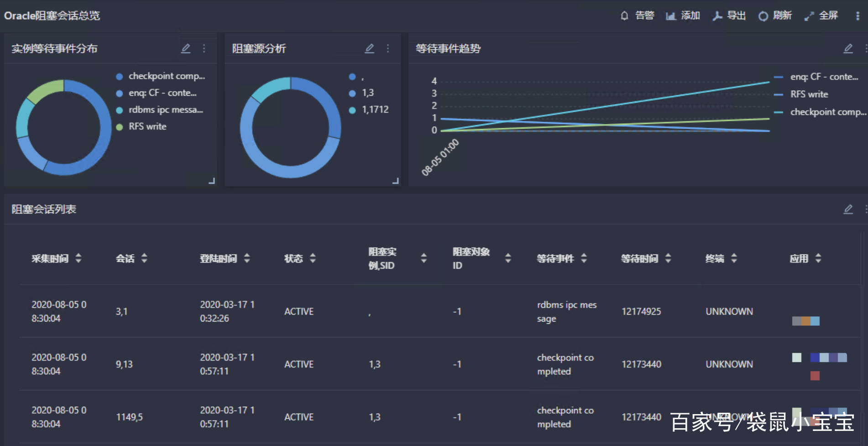Sort table by 阻塞实例,SID column
The width and height of the screenshot is (868, 446).
coord(424,258)
